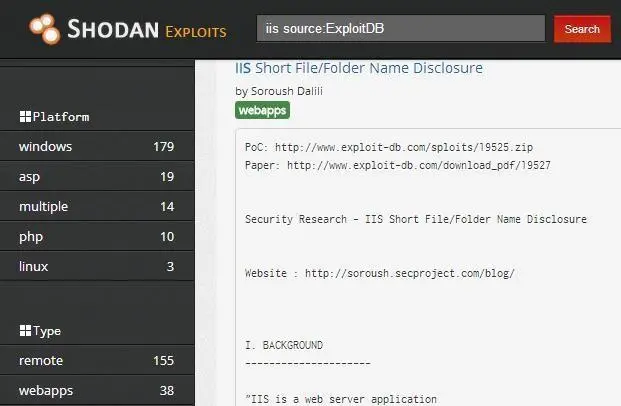Click the Shodan logo icon
621x406 pixels.
click(x=45, y=29)
